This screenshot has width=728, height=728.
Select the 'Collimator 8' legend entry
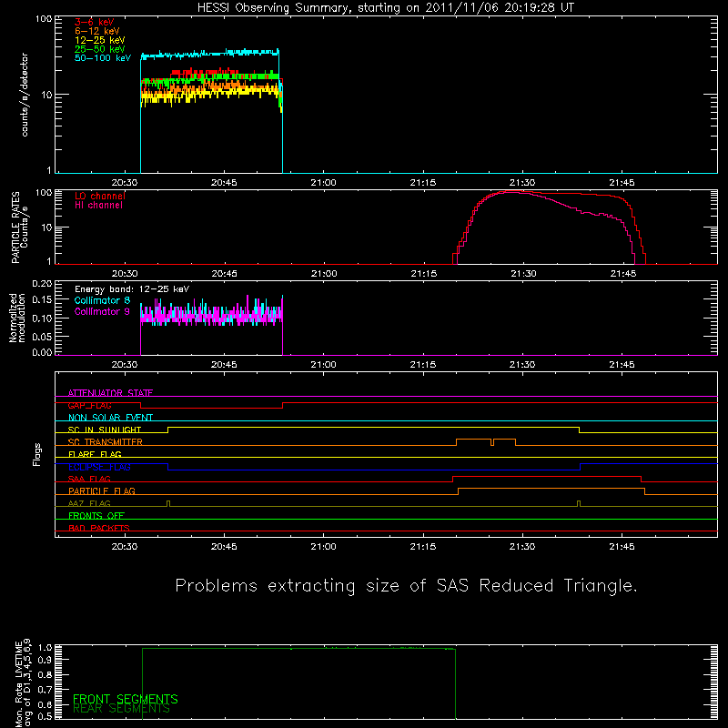click(x=102, y=300)
